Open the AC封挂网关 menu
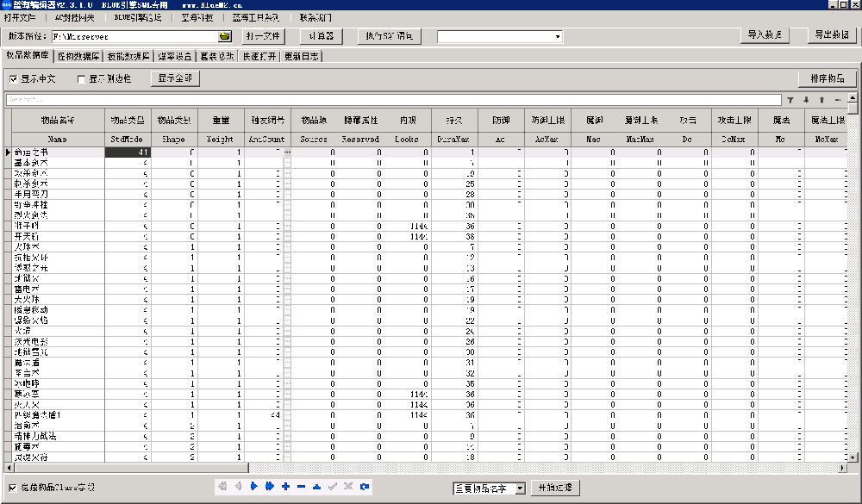 click(74, 17)
